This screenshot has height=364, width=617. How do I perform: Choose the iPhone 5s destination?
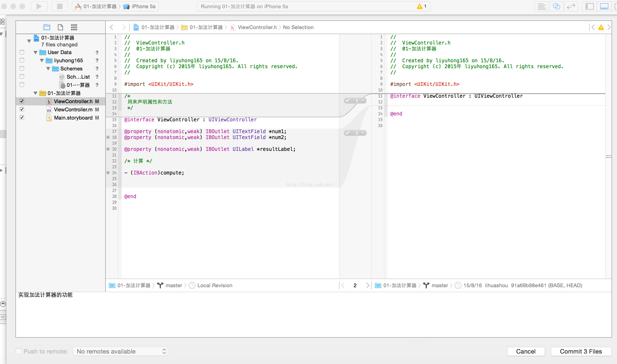139,6
